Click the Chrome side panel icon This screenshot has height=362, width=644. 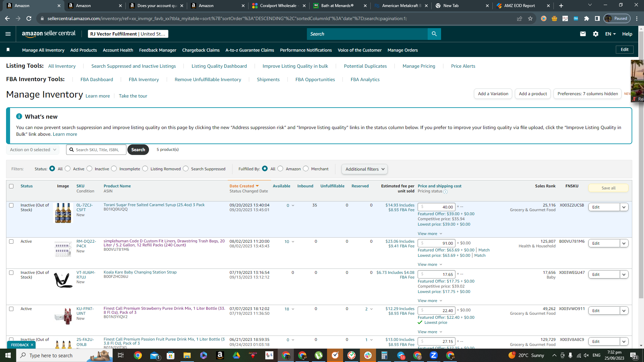coord(597,18)
